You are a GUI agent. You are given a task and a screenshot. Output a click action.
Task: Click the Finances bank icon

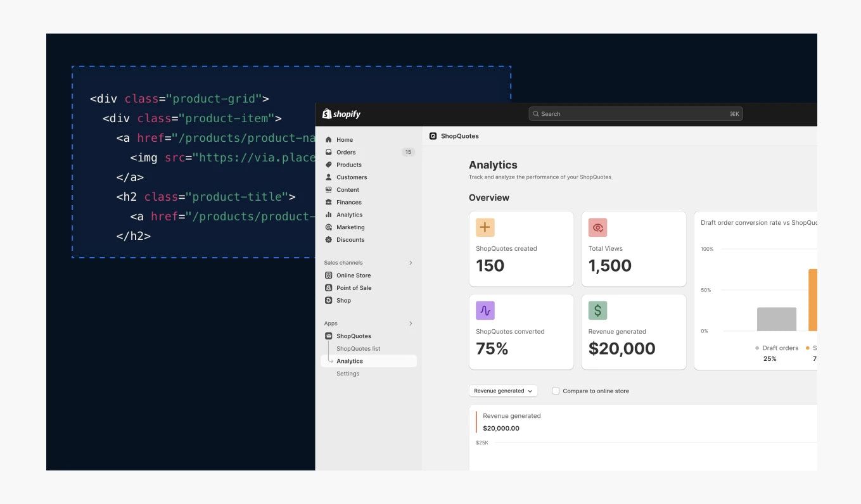pyautogui.click(x=328, y=202)
